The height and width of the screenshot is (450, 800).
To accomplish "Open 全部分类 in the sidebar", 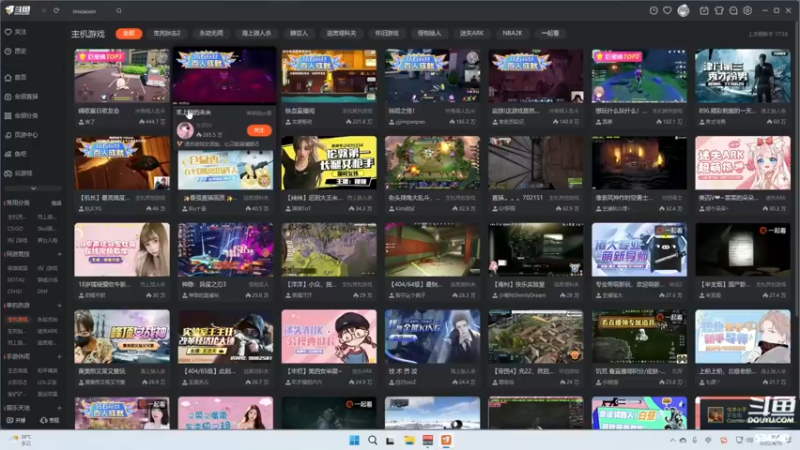I will coord(21,116).
